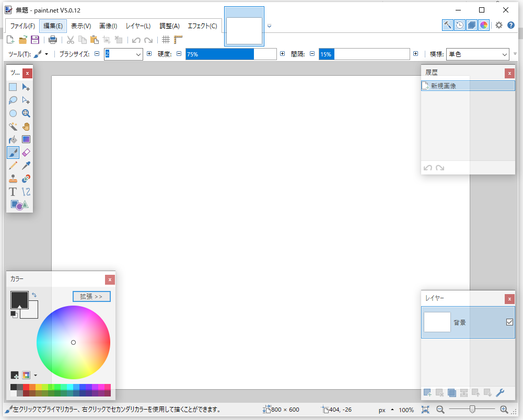Image resolution: width=523 pixels, height=420 pixels.
Task: Select the Gradient tool
Action: coord(26,139)
